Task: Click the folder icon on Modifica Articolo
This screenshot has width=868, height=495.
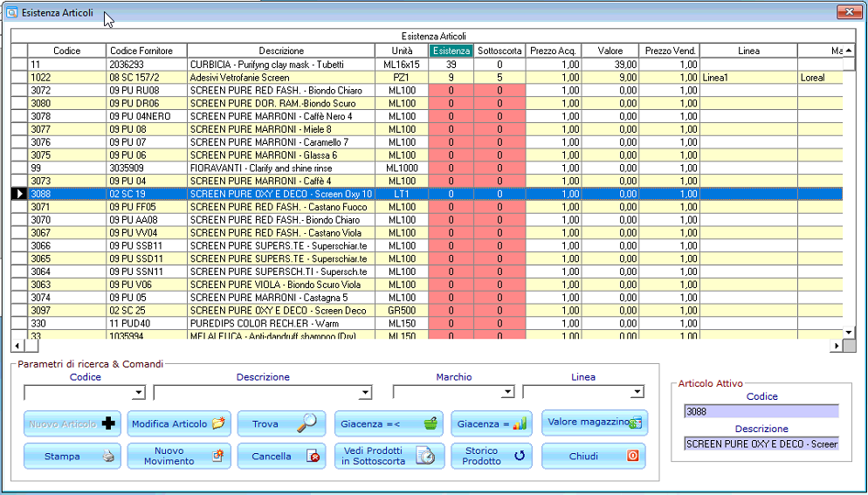Action: pos(219,423)
